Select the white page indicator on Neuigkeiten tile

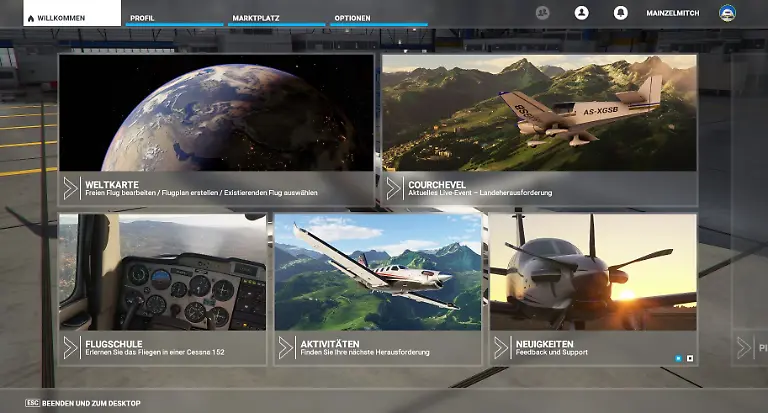690,357
